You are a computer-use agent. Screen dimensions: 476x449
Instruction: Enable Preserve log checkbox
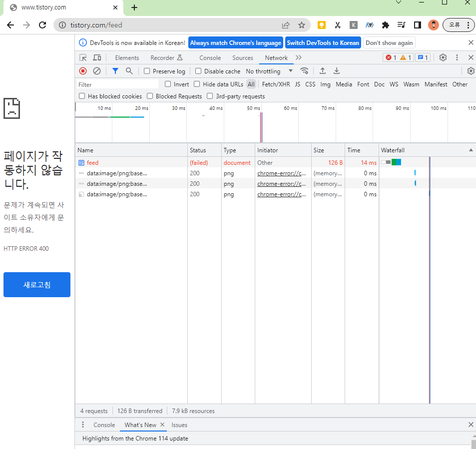(147, 71)
